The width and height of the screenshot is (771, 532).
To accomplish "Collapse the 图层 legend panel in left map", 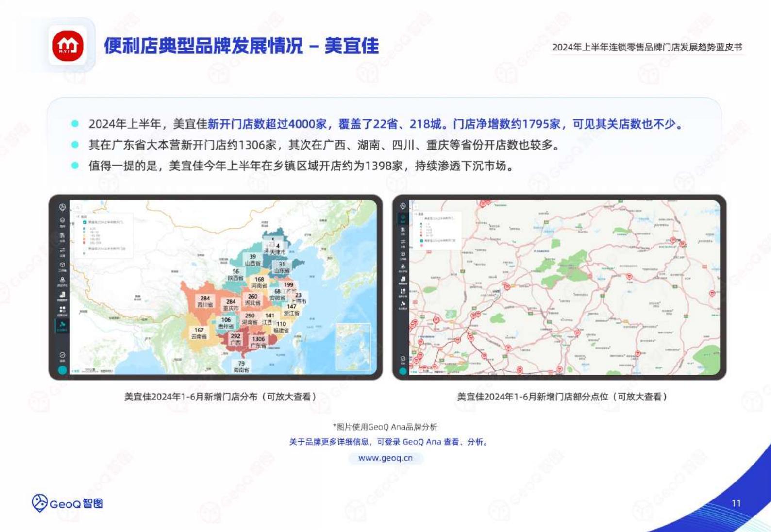I will [x=78, y=216].
